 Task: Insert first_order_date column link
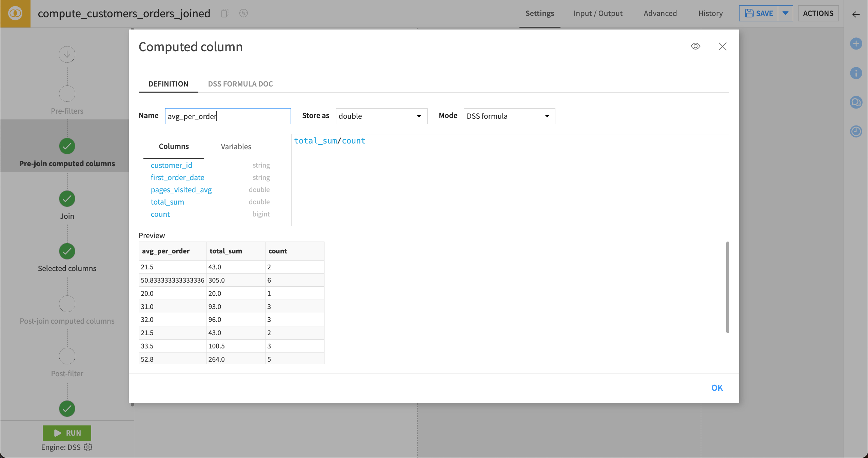tap(177, 177)
